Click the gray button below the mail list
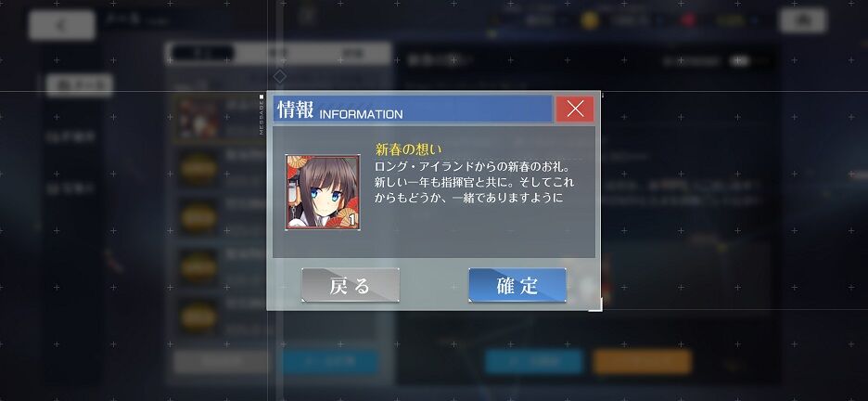The width and height of the screenshot is (868, 401). pos(222,362)
